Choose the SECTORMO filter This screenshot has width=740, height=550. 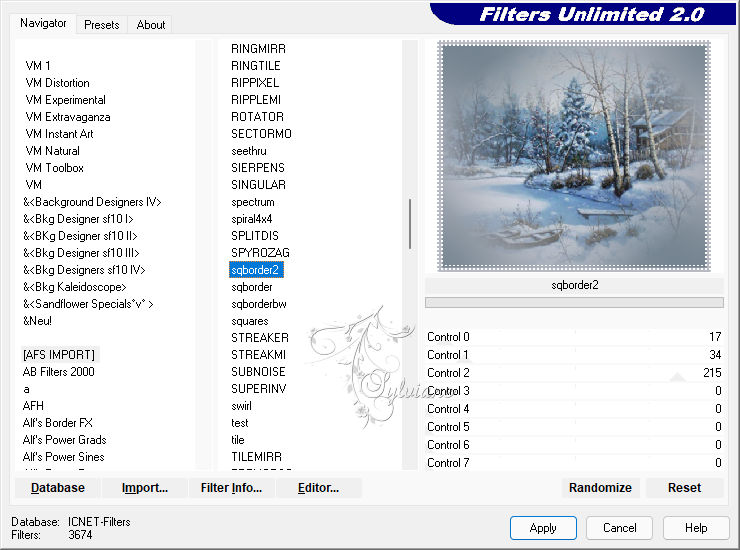click(x=261, y=134)
